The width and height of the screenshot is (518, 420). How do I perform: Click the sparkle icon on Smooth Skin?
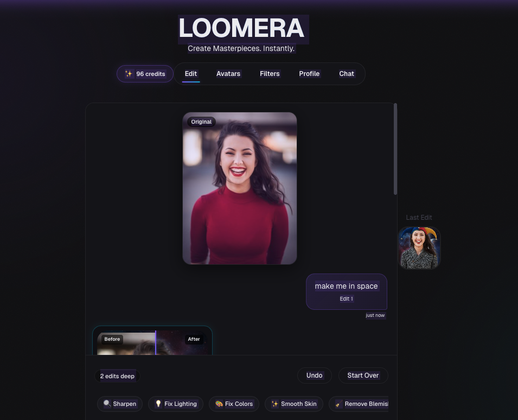click(275, 404)
